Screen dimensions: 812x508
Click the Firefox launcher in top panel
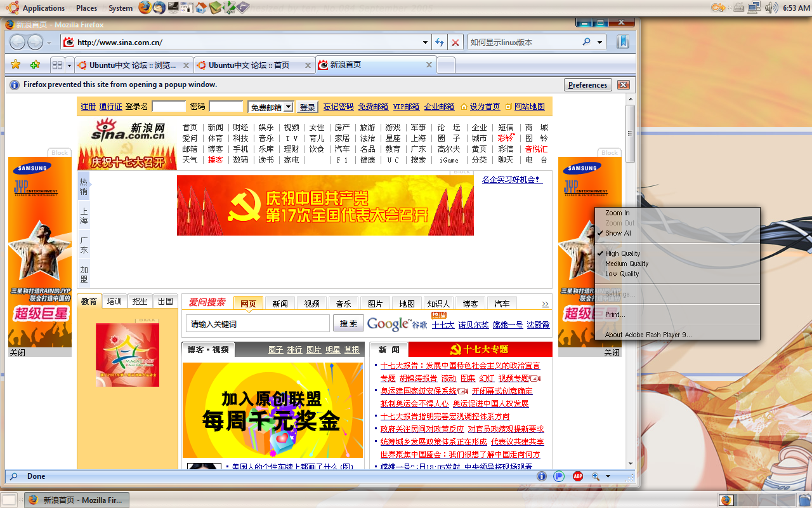pyautogui.click(x=145, y=8)
